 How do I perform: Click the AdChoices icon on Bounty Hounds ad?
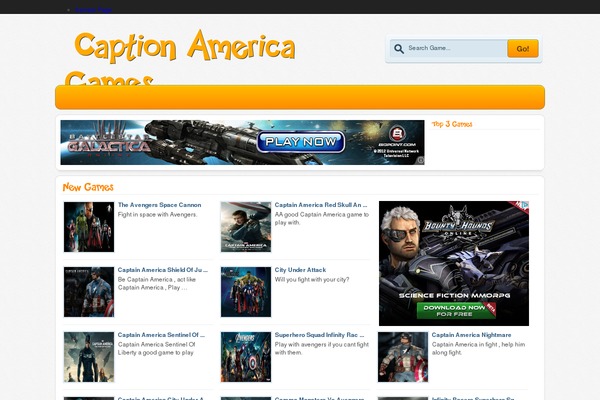[525, 205]
